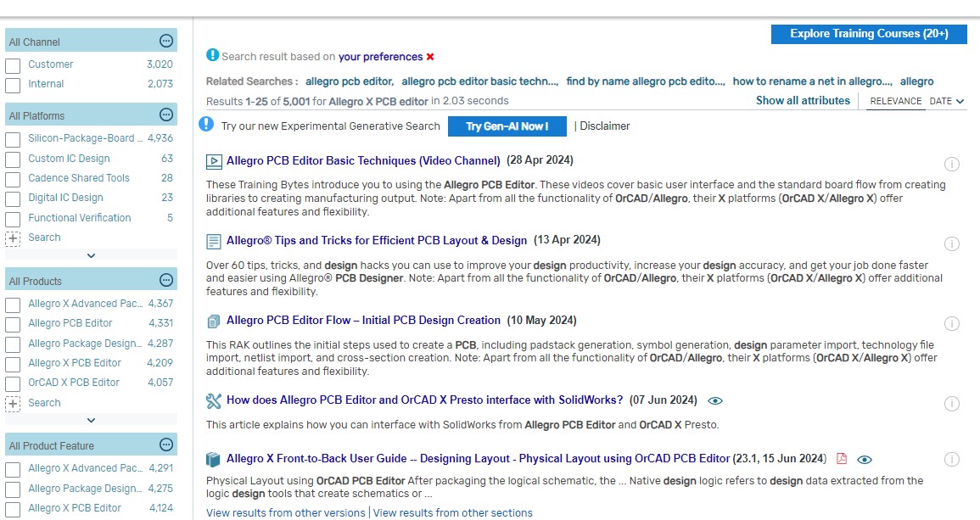Click the document icon beside Allegro Tips and Tricks result
The image size is (980, 520).
point(212,240)
